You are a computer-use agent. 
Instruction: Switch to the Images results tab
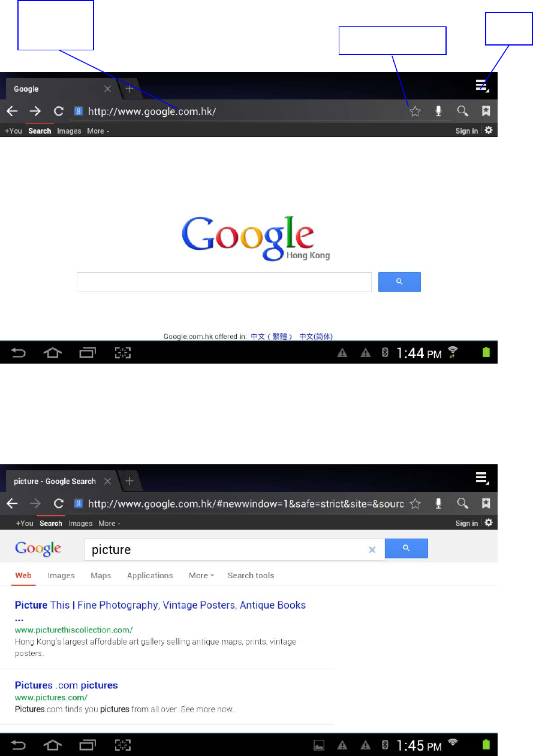point(61,575)
